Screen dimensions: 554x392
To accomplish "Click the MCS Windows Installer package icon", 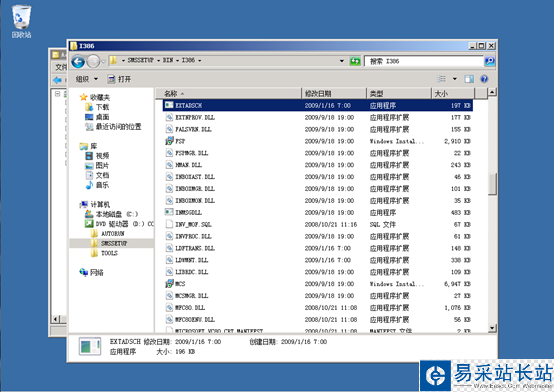I will pyautogui.click(x=169, y=283).
